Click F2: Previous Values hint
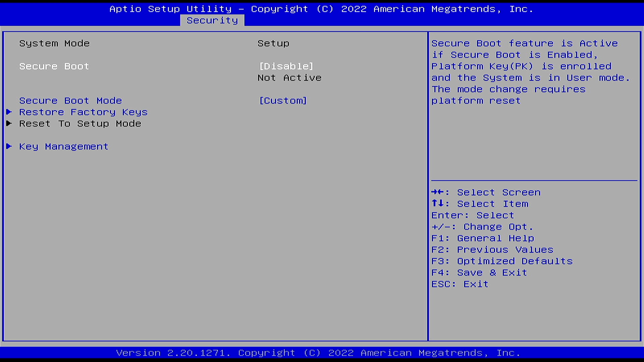Viewport: 644px width, 362px height. 492,250
